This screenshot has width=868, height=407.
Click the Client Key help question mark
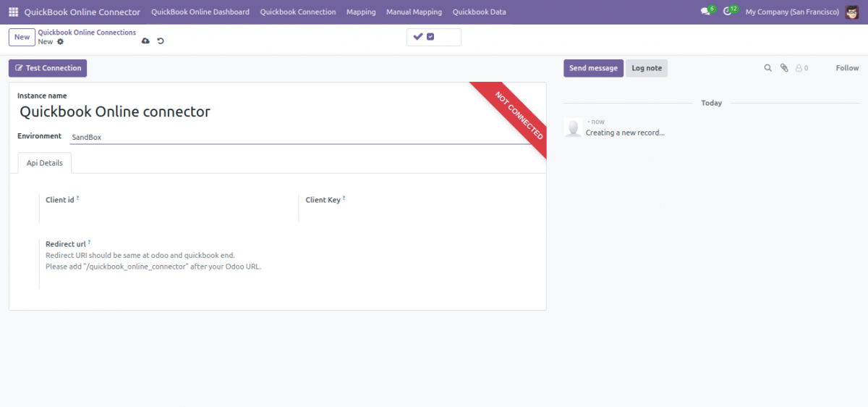coord(344,198)
